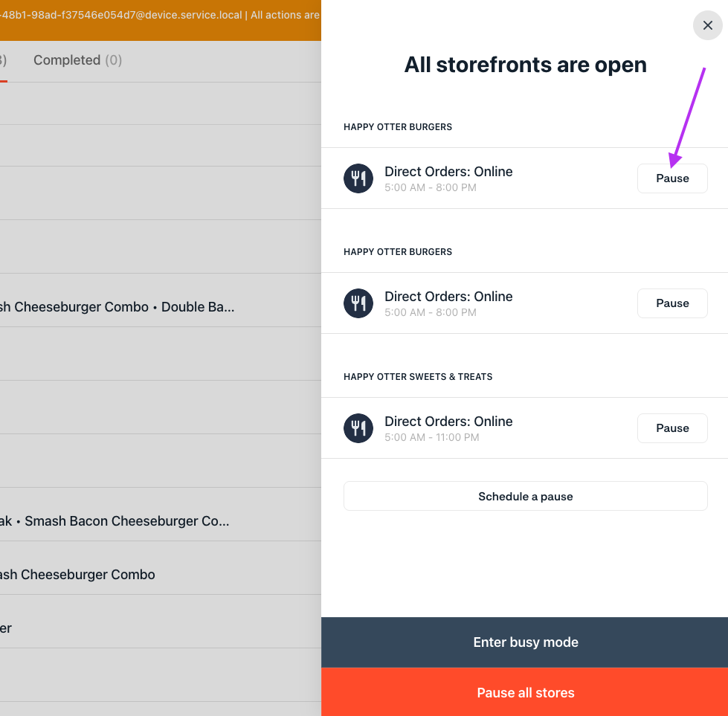Pause the first Happy Otter Burgers storefront
Viewport: 728px width, 716px height.
pos(671,178)
